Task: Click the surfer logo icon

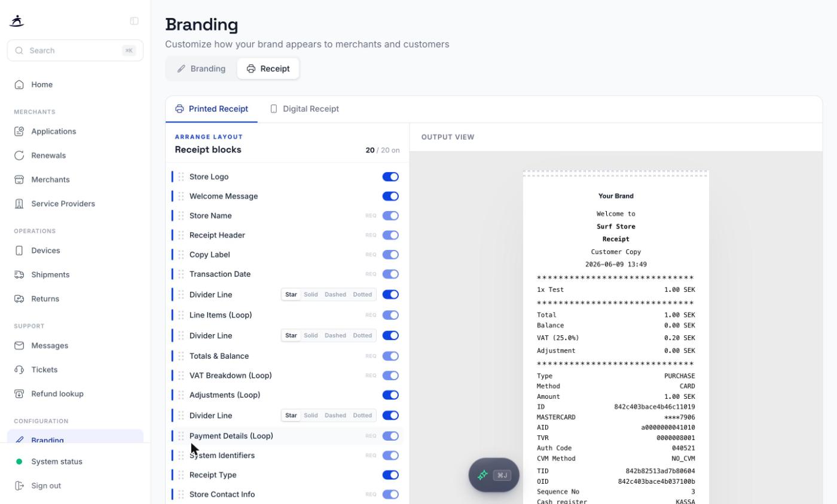Action: (17, 21)
